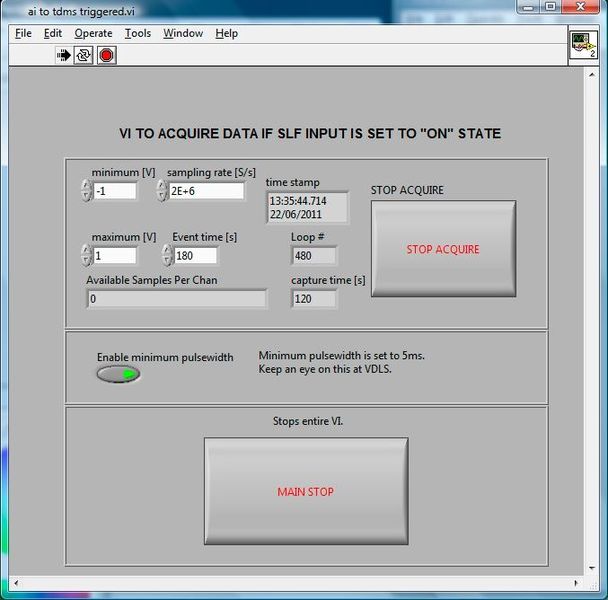Click the Available Samples Per Chan indicator
Image resolution: width=608 pixels, height=600 pixels.
point(177,299)
